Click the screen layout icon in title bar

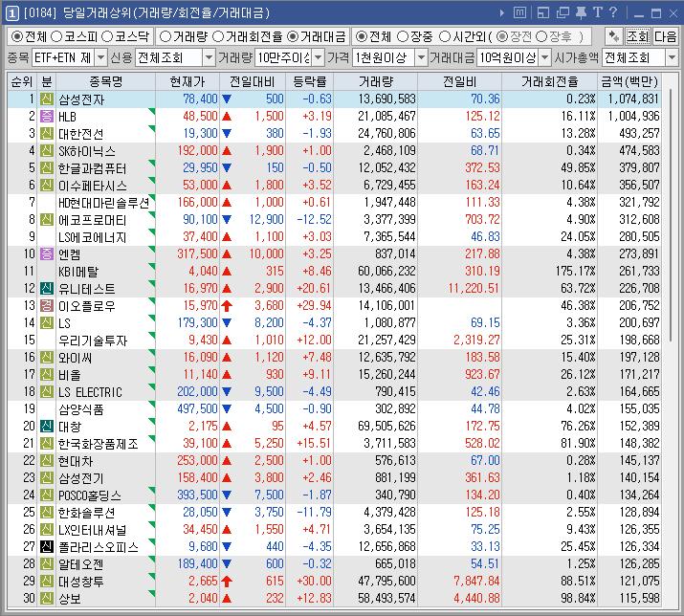(543, 13)
